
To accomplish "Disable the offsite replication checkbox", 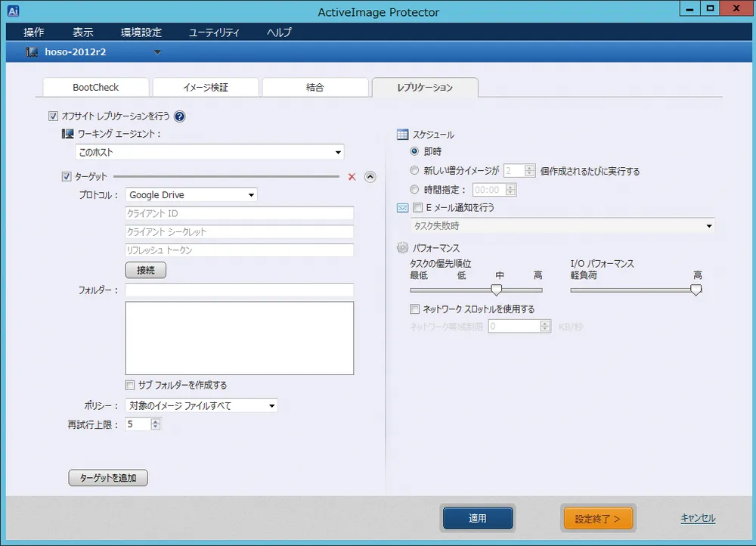I will coord(51,116).
